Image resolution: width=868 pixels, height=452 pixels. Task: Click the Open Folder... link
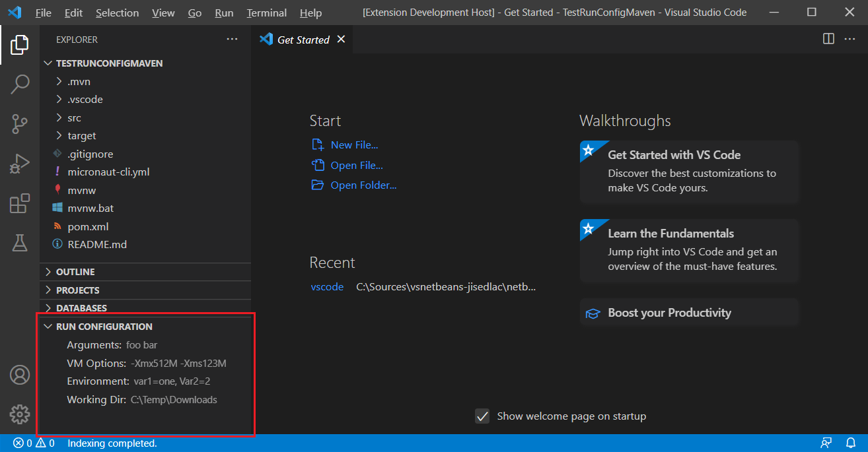363,185
